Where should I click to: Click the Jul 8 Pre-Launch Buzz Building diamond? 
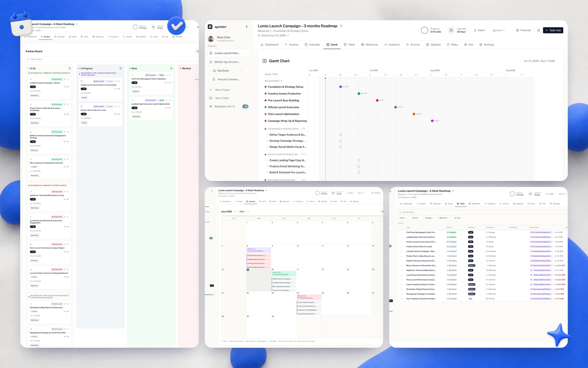377,100
